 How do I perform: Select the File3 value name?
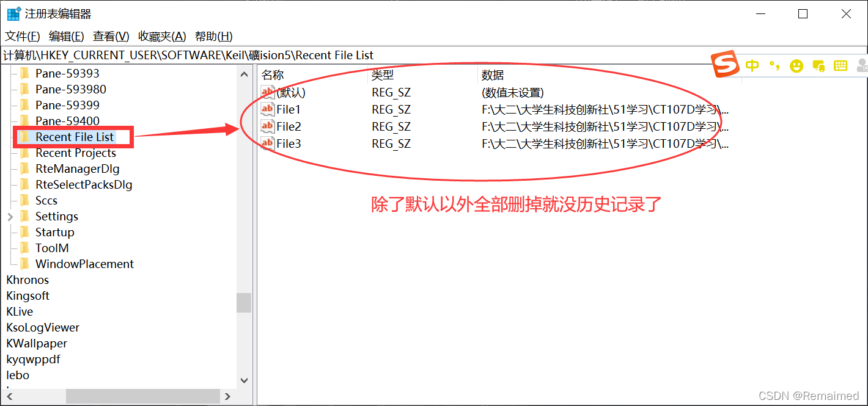tap(289, 143)
